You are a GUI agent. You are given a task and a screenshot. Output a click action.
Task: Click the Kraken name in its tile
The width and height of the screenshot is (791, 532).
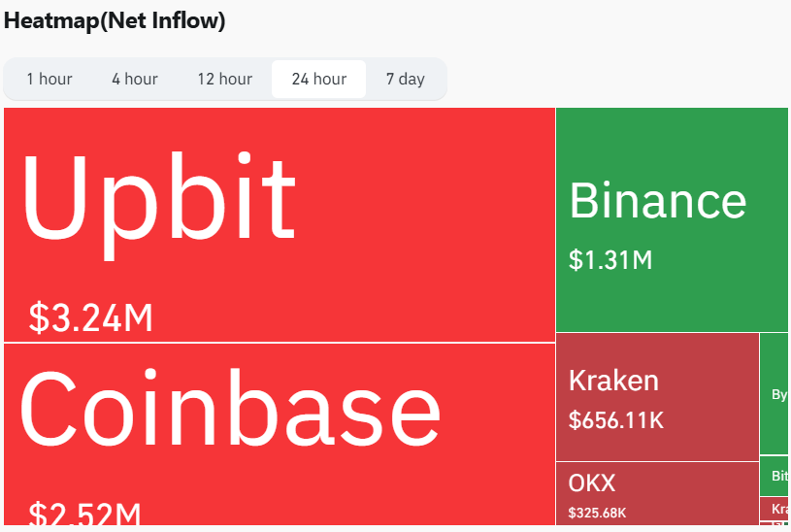click(613, 381)
